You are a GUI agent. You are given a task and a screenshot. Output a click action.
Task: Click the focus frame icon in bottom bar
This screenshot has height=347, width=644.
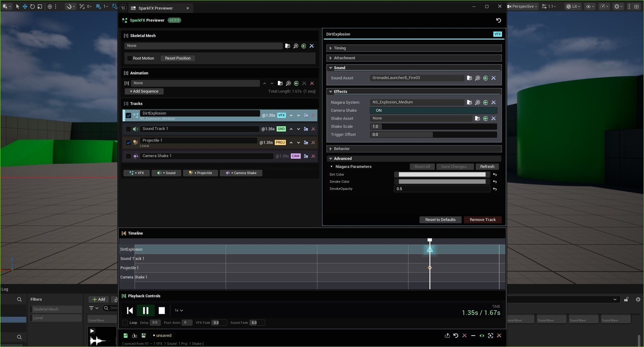[491, 336]
